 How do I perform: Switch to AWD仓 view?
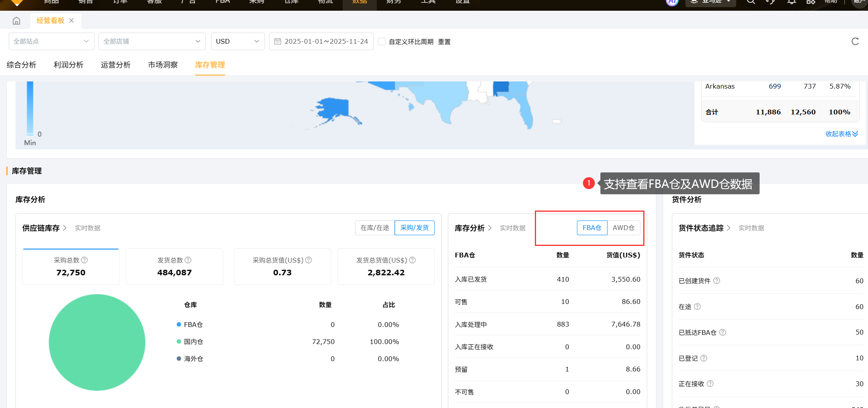coord(623,228)
